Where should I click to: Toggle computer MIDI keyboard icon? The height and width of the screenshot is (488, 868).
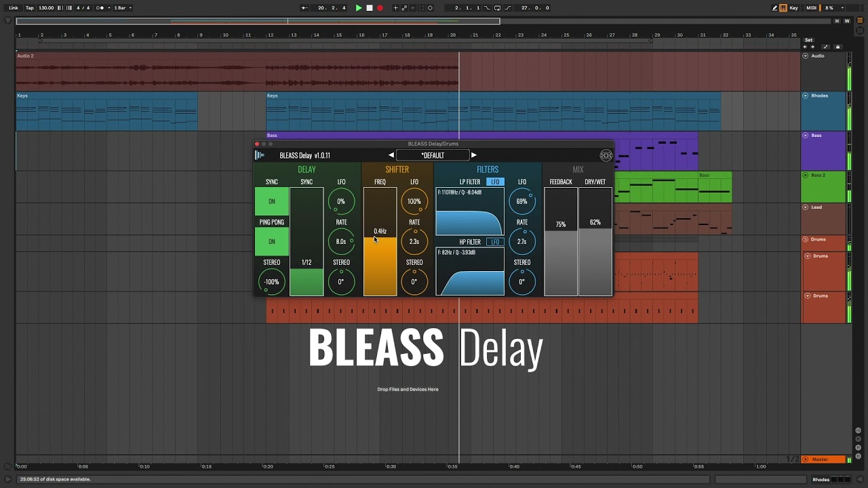tap(783, 8)
